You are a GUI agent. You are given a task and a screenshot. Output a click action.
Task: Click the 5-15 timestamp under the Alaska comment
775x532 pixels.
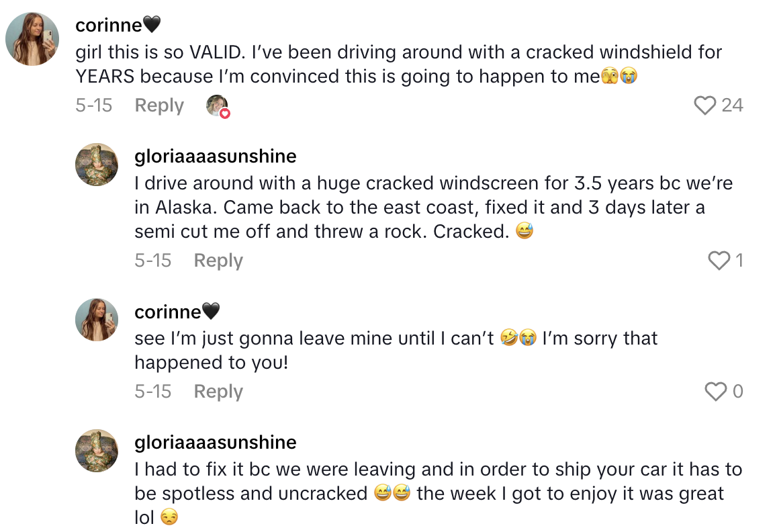pyautogui.click(x=153, y=261)
